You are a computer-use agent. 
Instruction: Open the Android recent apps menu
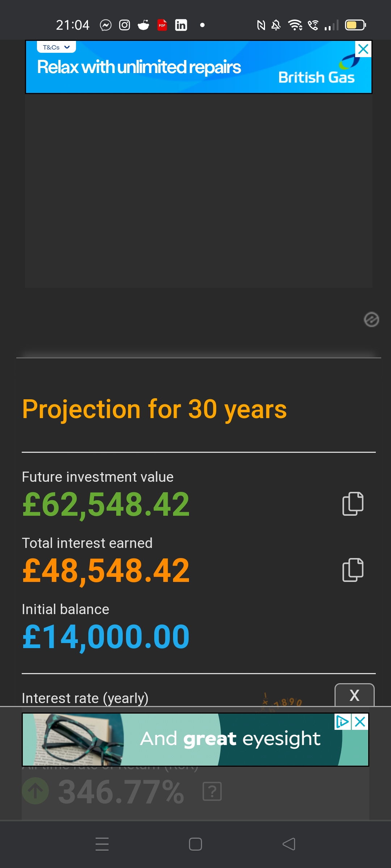tap(102, 844)
